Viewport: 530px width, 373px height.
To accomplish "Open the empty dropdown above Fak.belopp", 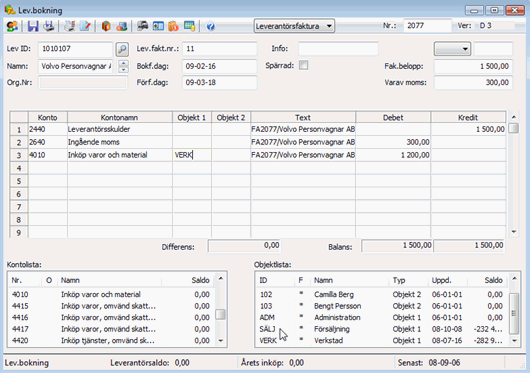I will tap(452, 49).
